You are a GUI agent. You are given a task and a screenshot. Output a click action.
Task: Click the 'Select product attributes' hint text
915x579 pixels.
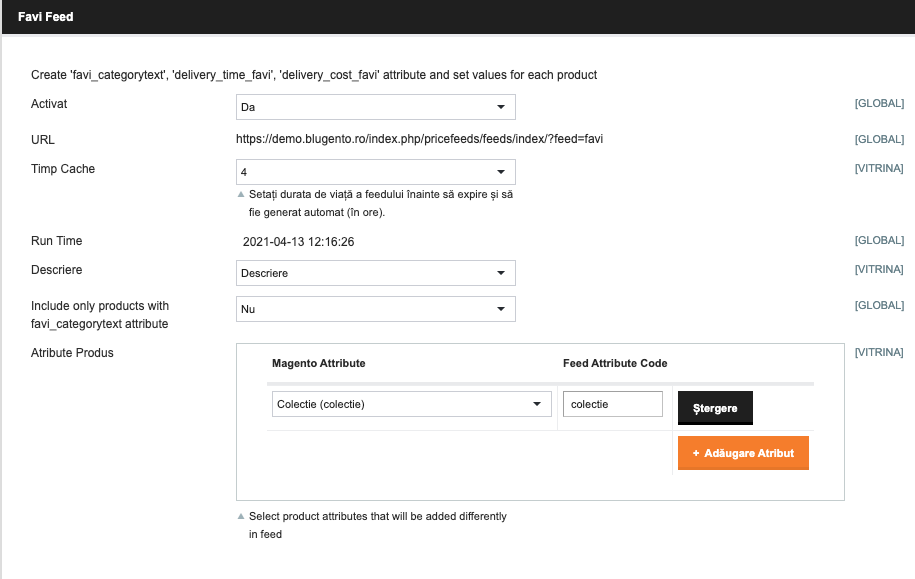[x=378, y=525]
